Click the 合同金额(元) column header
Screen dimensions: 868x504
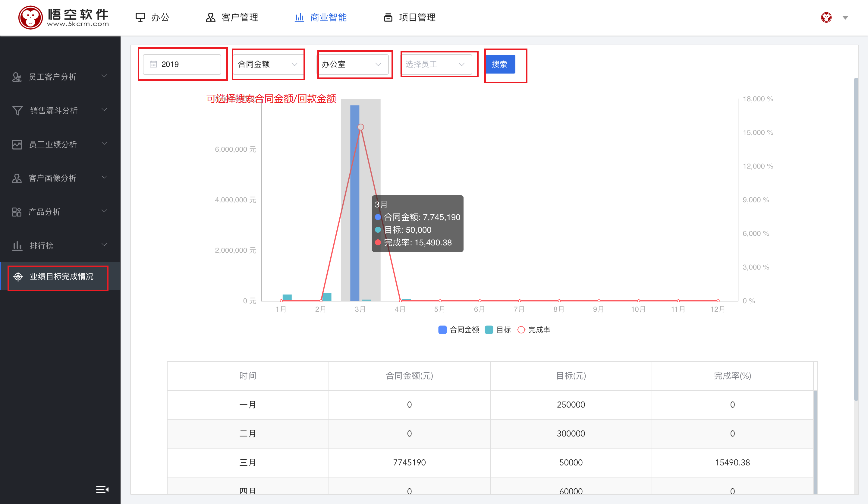409,376
